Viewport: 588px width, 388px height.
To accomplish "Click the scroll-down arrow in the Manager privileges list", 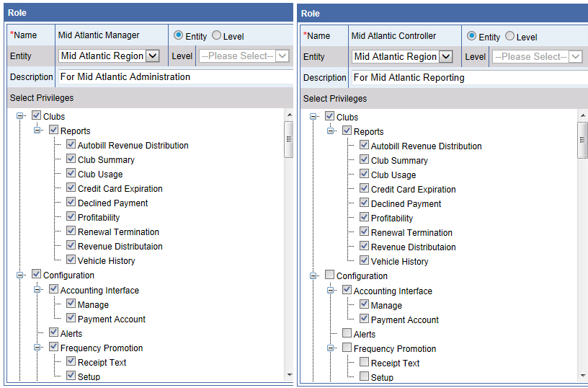I will coord(289,375).
